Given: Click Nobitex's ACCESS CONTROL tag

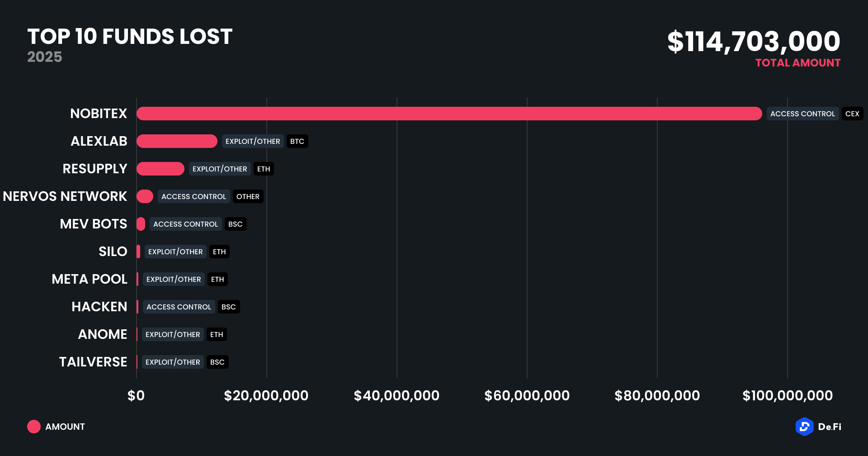Looking at the screenshot, I should (802, 114).
